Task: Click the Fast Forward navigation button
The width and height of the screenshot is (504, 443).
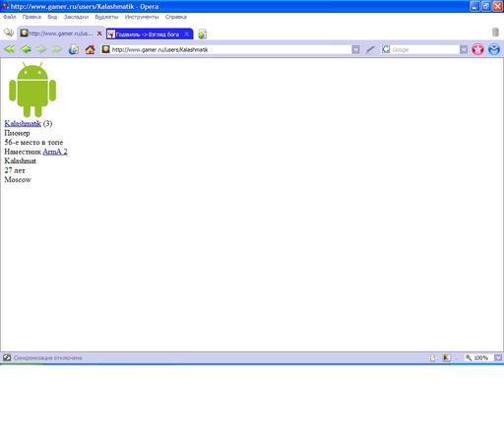Action: point(56,49)
